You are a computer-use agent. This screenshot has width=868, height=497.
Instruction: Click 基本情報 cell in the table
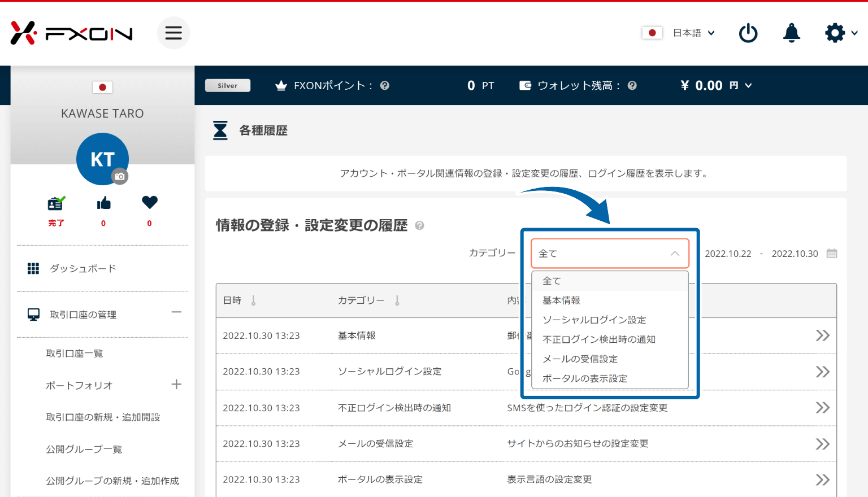pos(357,335)
